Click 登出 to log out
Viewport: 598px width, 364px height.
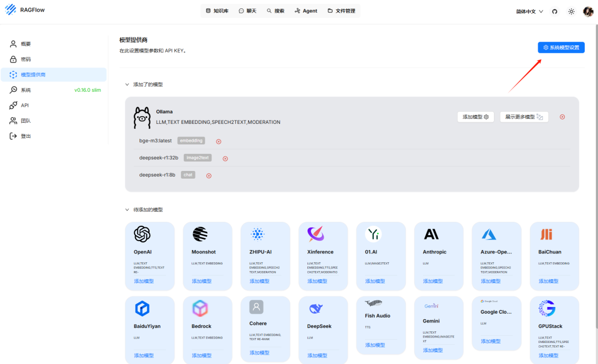pos(54,136)
